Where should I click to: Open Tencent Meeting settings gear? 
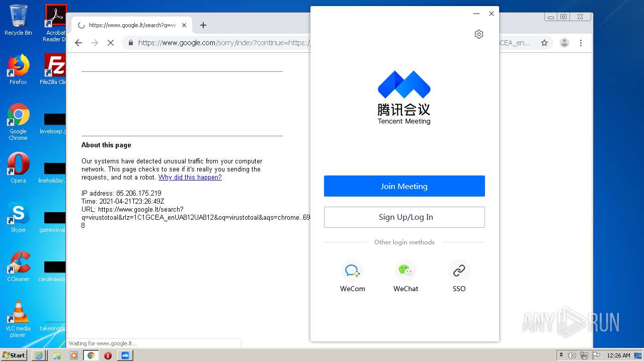(479, 34)
